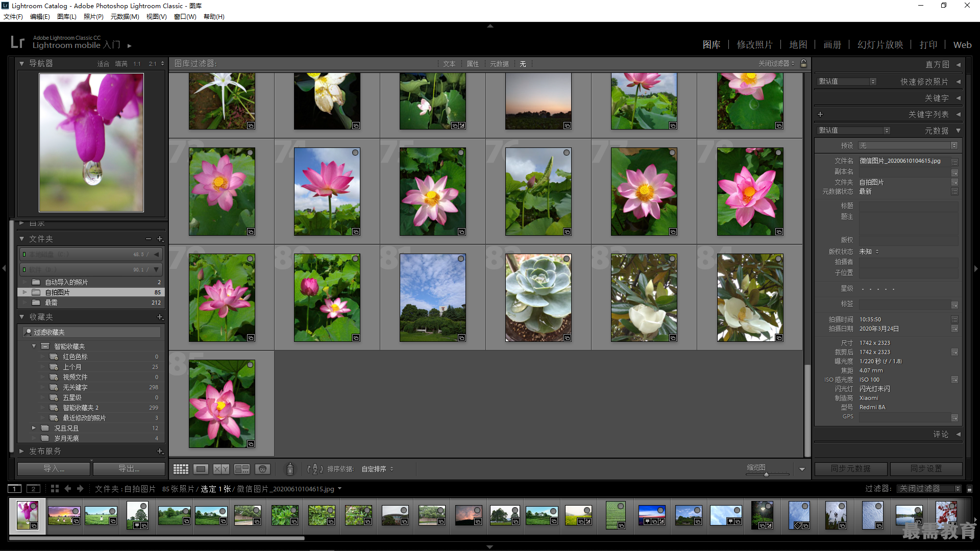Expand the 况且况且 collection set
This screenshot has height=551, width=980.
34,428
